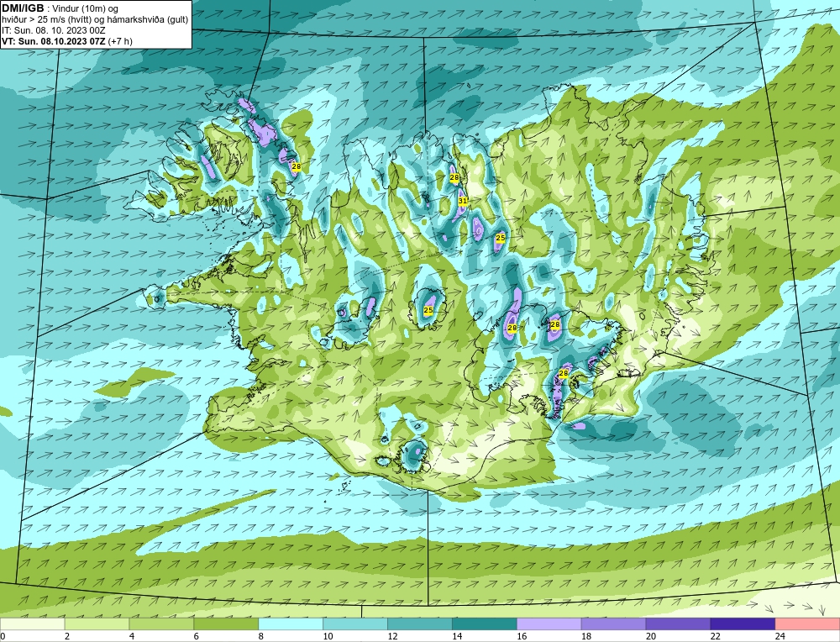Click the 28 gust label in the Westfjords

[296, 167]
